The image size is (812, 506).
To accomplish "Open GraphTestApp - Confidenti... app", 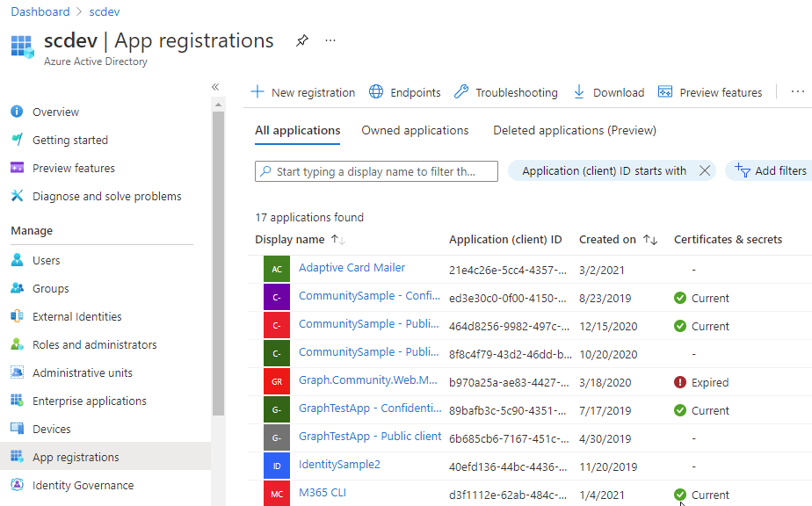I will 370,408.
